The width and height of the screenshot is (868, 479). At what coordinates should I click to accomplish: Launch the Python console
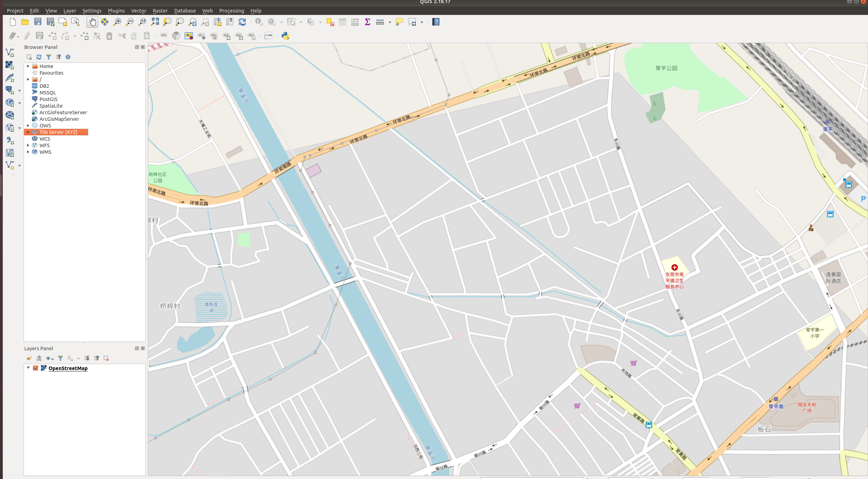(x=285, y=36)
